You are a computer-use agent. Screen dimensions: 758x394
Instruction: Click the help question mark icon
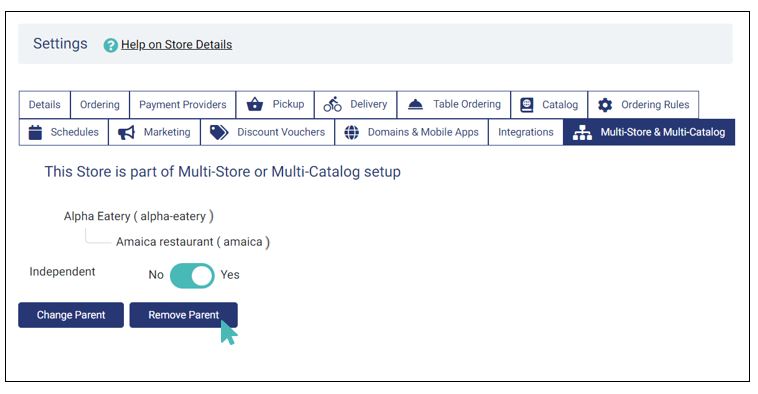(111, 45)
